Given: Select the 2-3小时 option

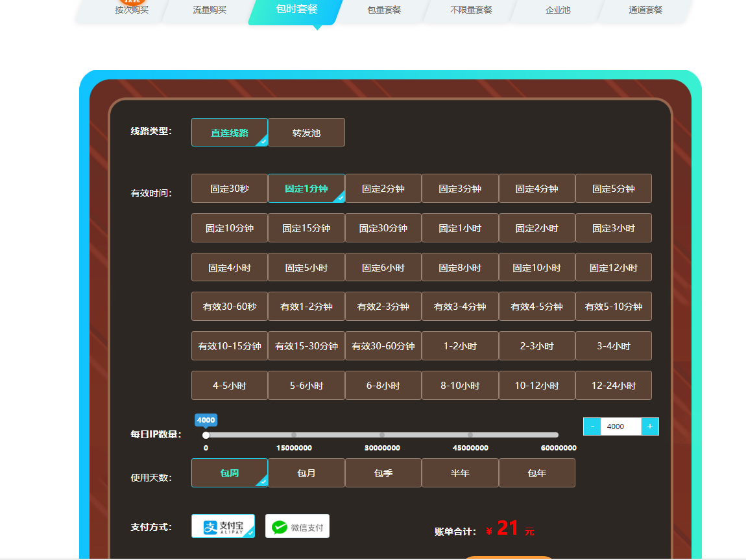Looking at the screenshot, I should tap(537, 346).
